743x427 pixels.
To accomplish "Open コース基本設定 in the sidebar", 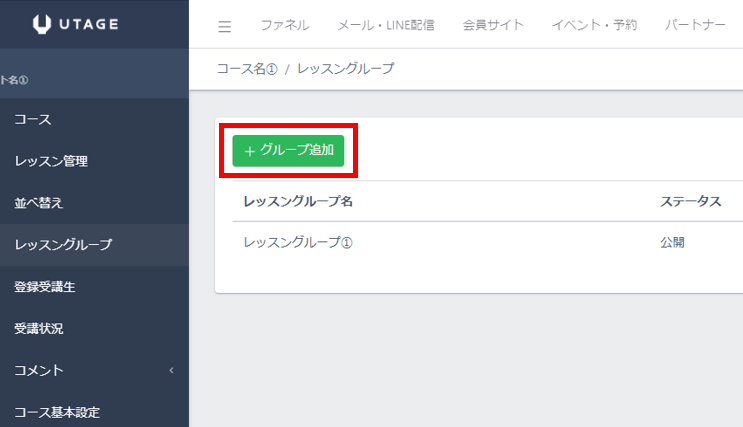I will coord(57,412).
